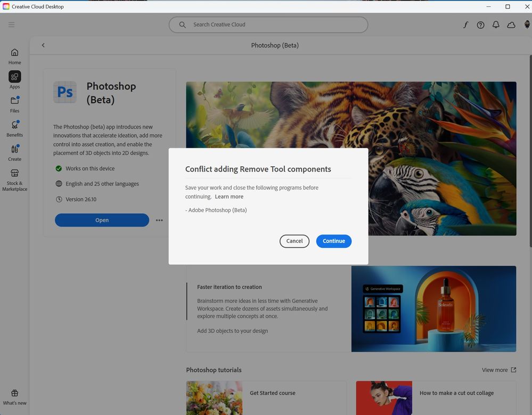Screen dimensions: 532x415
Task: Select Faster iteration to creation feature
Action: [x=230, y=287]
